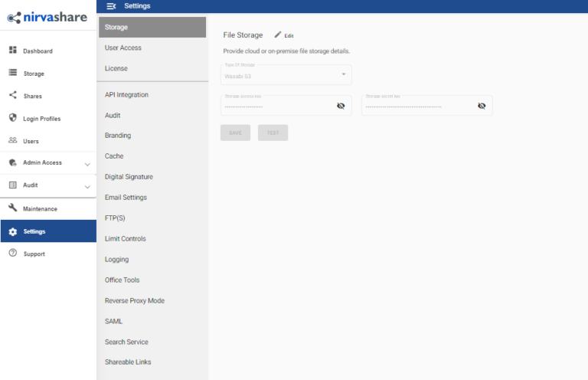Viewport: 588px width, 380px height.
Task: Click the Dashboard grid icon
Action: click(13, 51)
